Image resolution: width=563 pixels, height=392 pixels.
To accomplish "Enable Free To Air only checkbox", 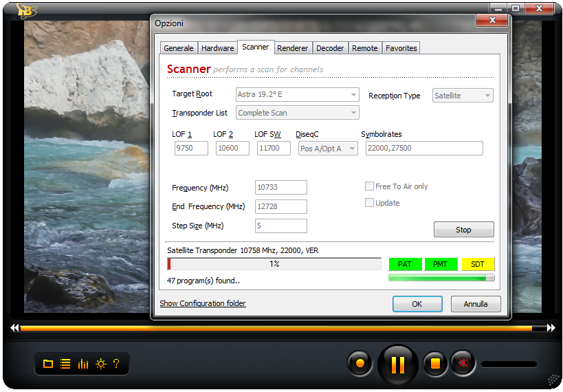I will (x=369, y=186).
